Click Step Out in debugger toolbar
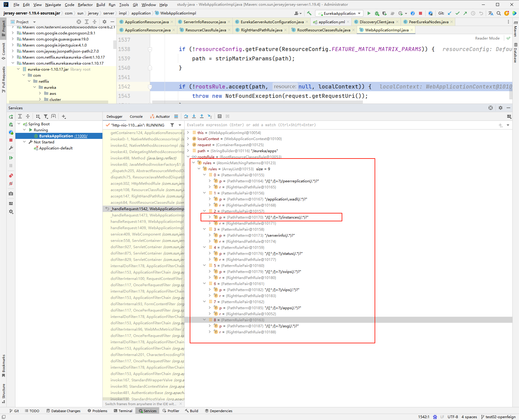Viewport: 519px width, 420px height. [202, 116]
